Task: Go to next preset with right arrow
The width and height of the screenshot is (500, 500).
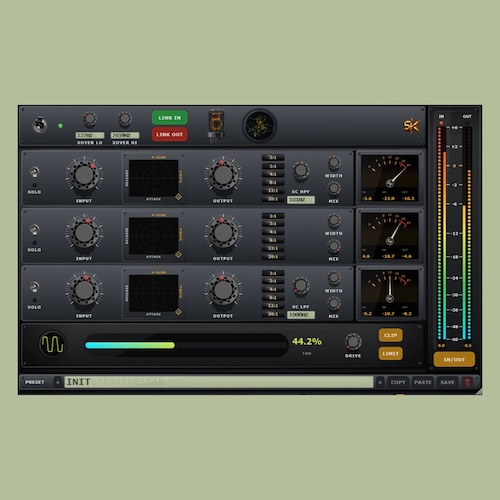Action: (x=380, y=382)
